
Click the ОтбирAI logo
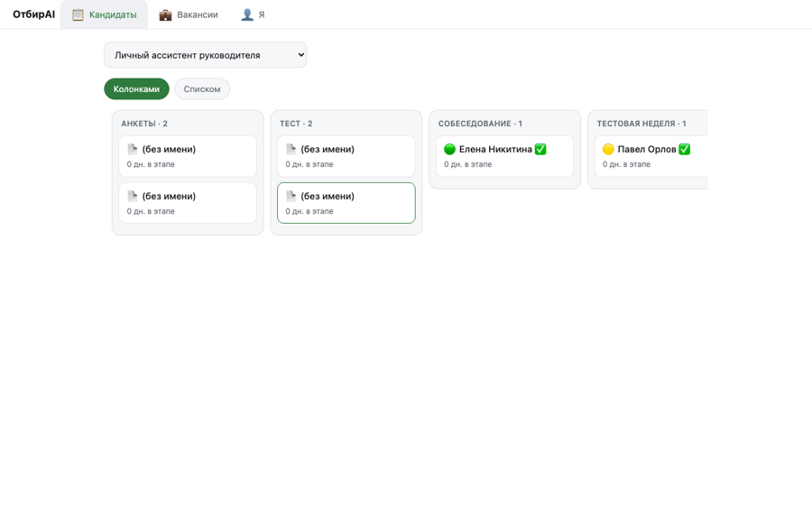33,14
